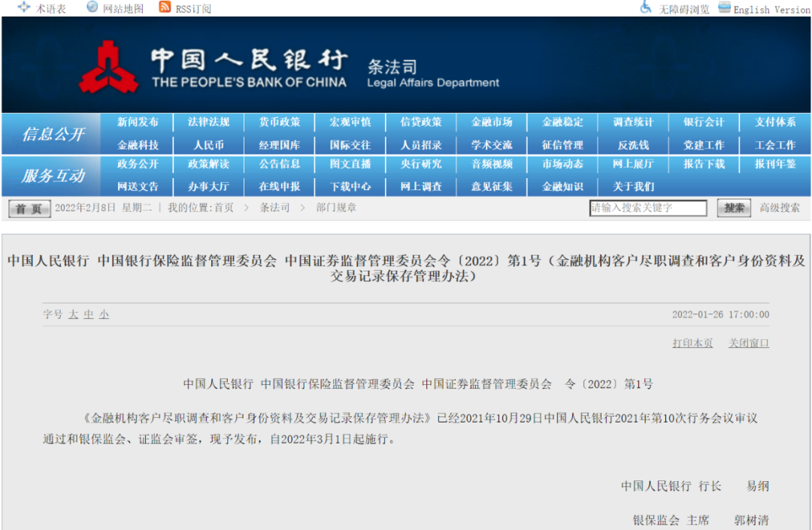Open 高级搜索 advanced search link

(780, 208)
